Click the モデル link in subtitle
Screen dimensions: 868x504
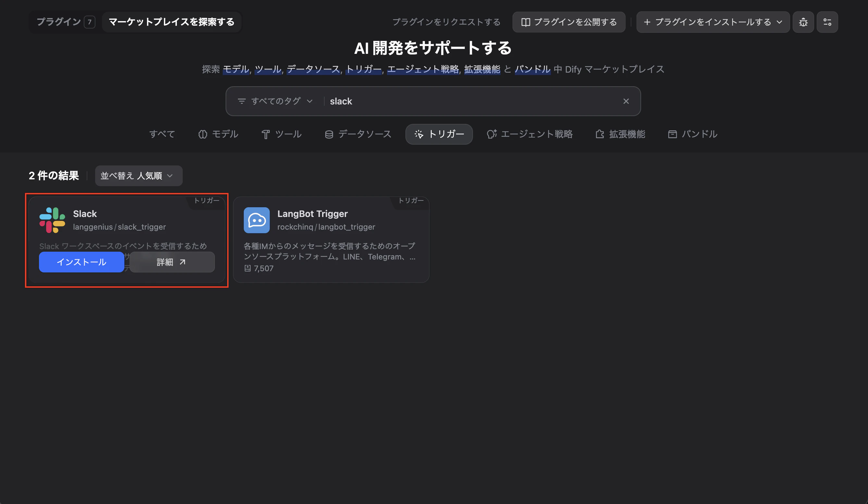(x=236, y=69)
